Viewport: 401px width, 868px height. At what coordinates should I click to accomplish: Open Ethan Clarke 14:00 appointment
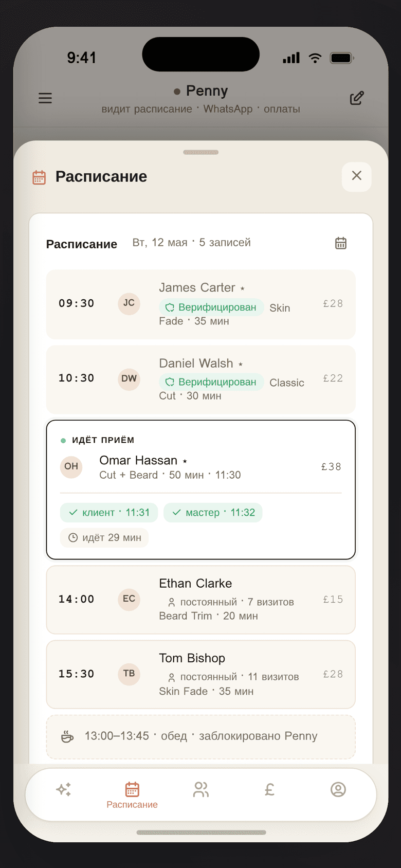[x=201, y=600]
